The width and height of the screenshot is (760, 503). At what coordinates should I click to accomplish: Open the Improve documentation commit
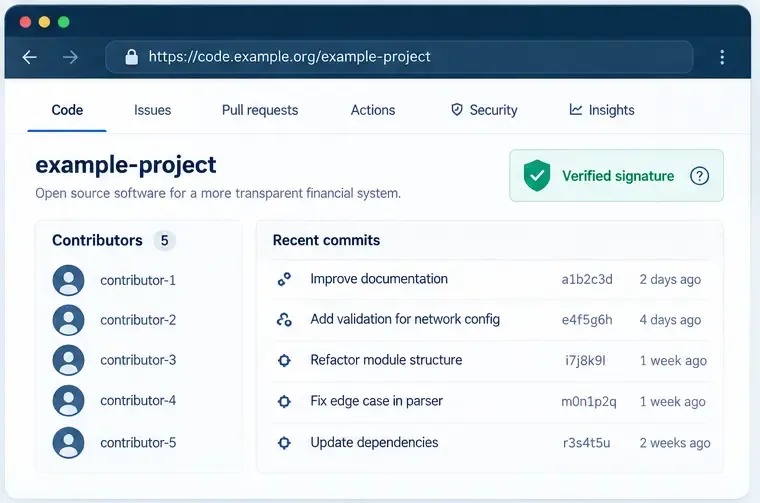[x=379, y=279]
